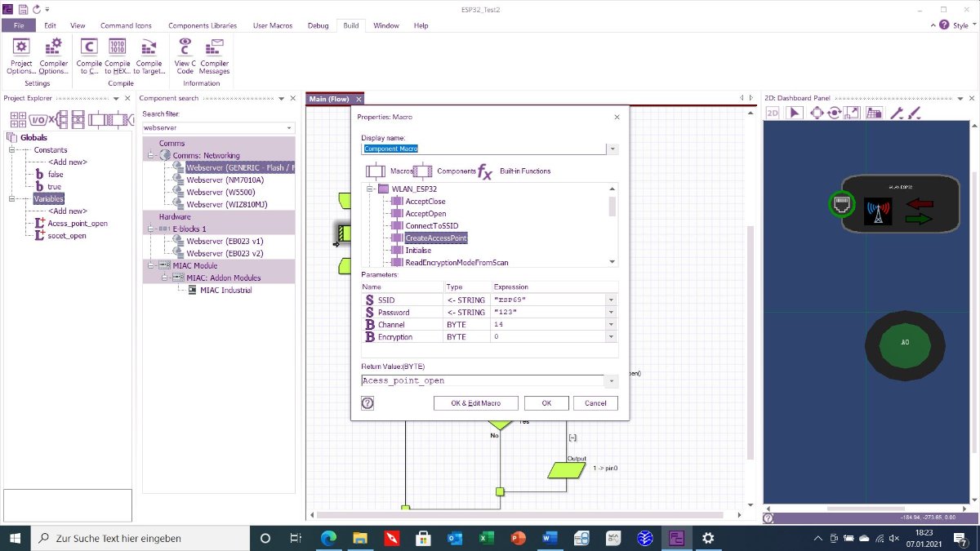
Task: Open the Password expression dropdown
Action: [x=611, y=312]
